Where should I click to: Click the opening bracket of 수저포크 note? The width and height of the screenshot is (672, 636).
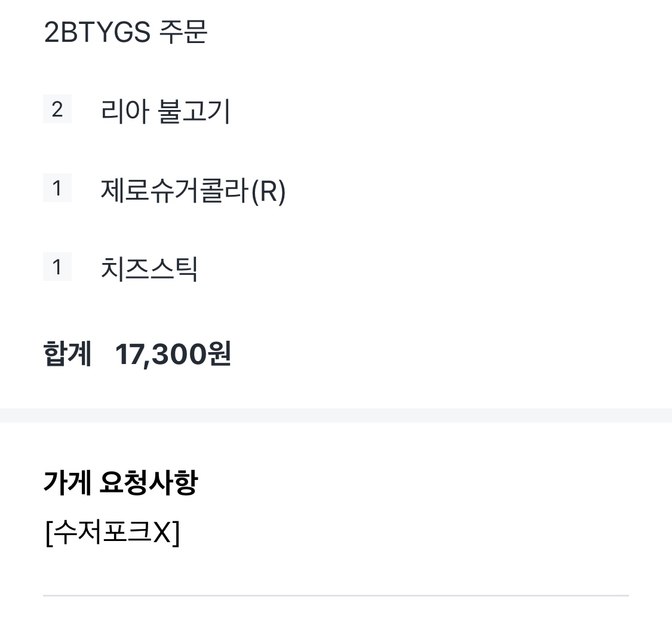click(48, 532)
